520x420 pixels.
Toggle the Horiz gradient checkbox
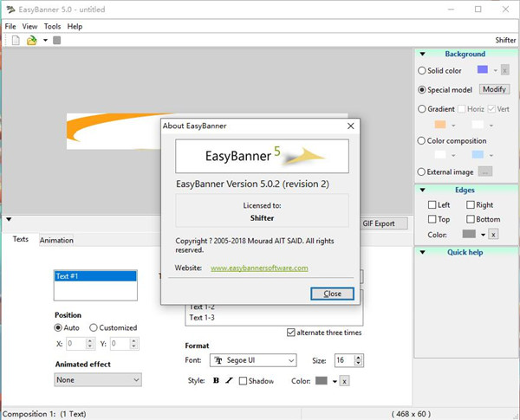[461, 109]
